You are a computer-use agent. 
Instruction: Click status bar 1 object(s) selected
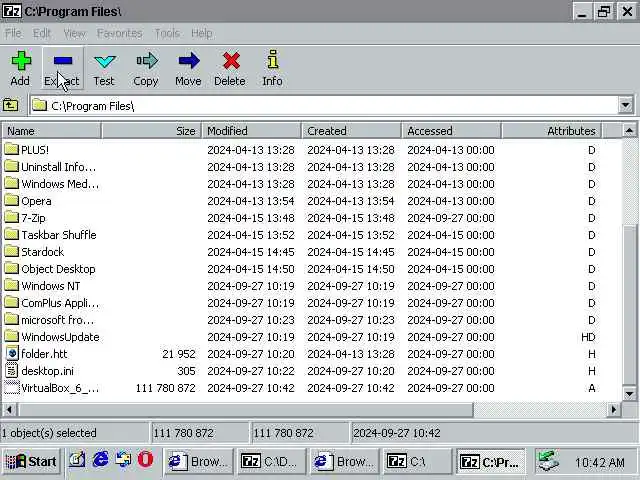(49, 433)
